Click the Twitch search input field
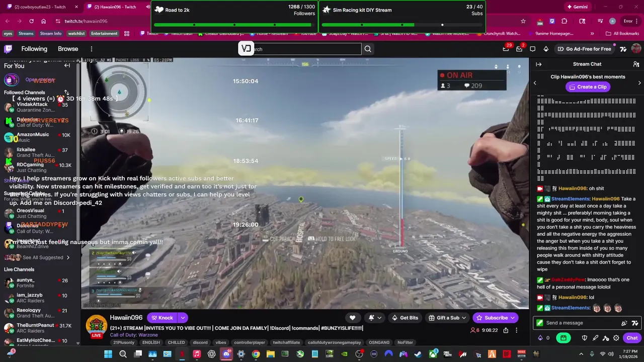This screenshot has width=644, height=362. (x=307, y=49)
